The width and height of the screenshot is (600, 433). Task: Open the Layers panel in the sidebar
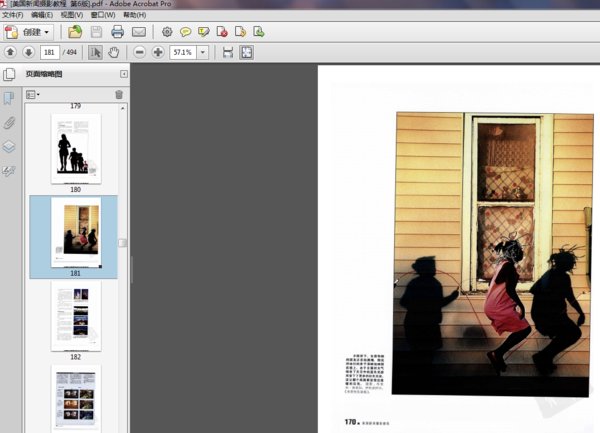click(9, 147)
